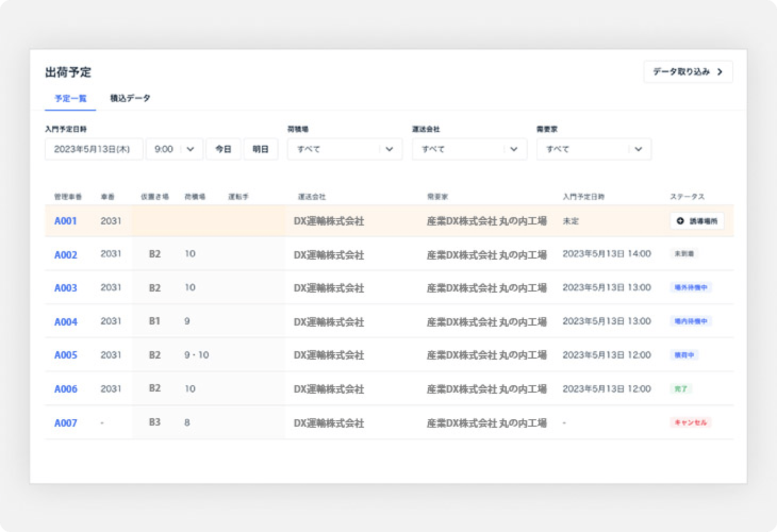The height and width of the screenshot is (532, 777).
Task: Open vehicle link A001
Action: point(65,221)
